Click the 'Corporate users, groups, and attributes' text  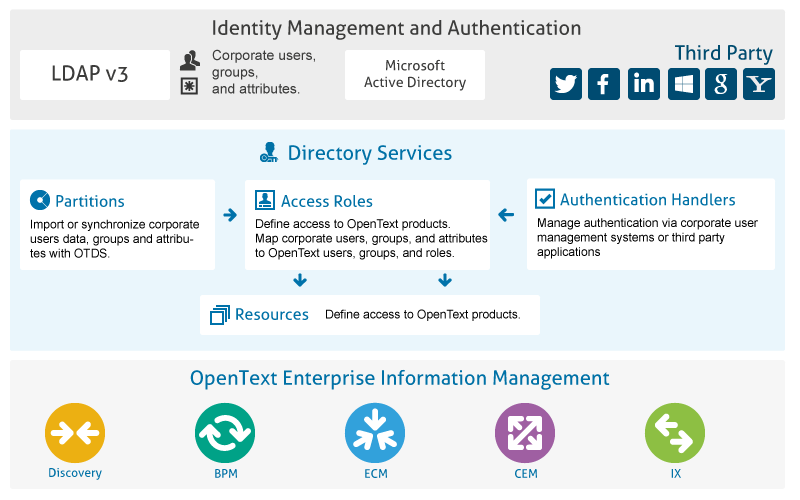(x=264, y=72)
